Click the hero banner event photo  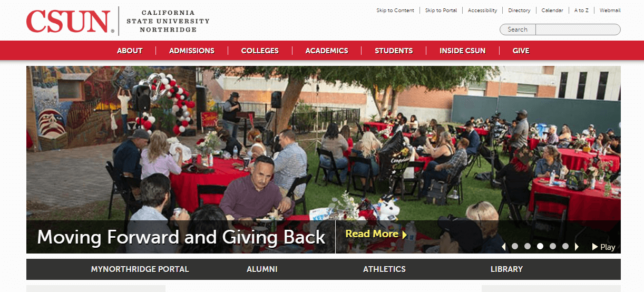[x=324, y=142]
